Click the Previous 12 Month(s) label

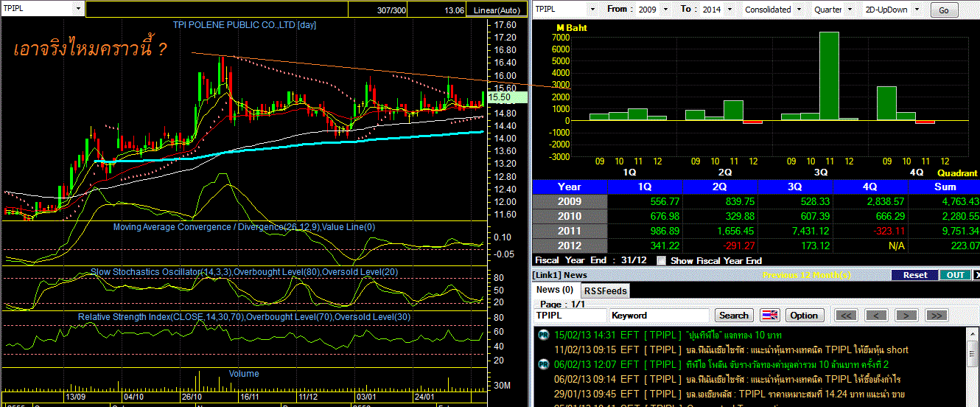pyautogui.click(x=808, y=275)
